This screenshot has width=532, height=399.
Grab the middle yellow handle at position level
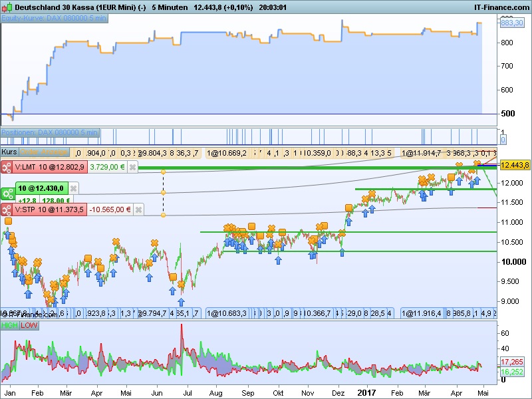(x=163, y=193)
